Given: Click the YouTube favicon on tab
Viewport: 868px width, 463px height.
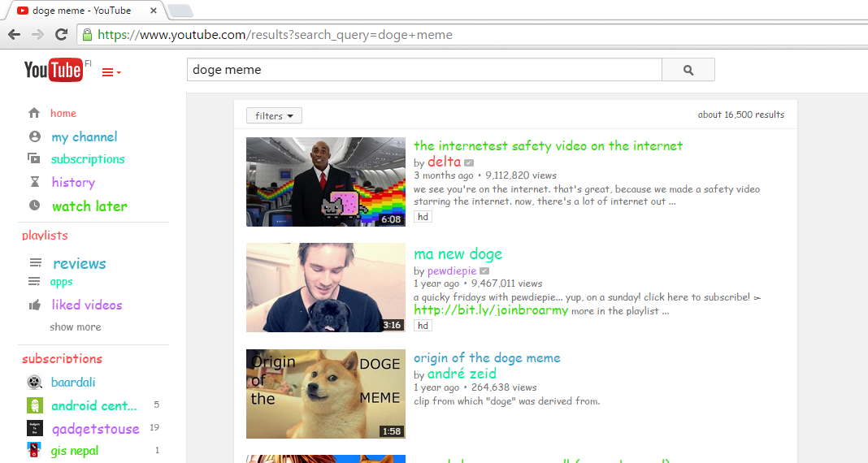Looking at the screenshot, I should 23,10.
